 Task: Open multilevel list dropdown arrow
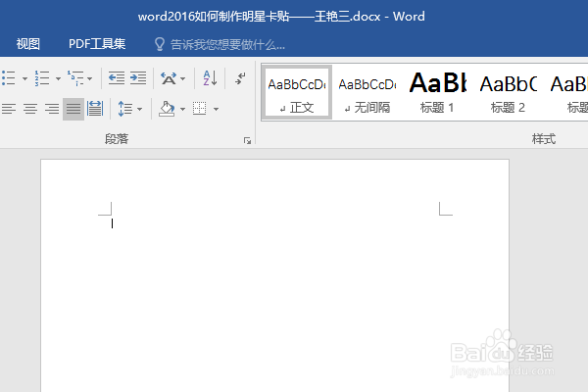coord(89,78)
